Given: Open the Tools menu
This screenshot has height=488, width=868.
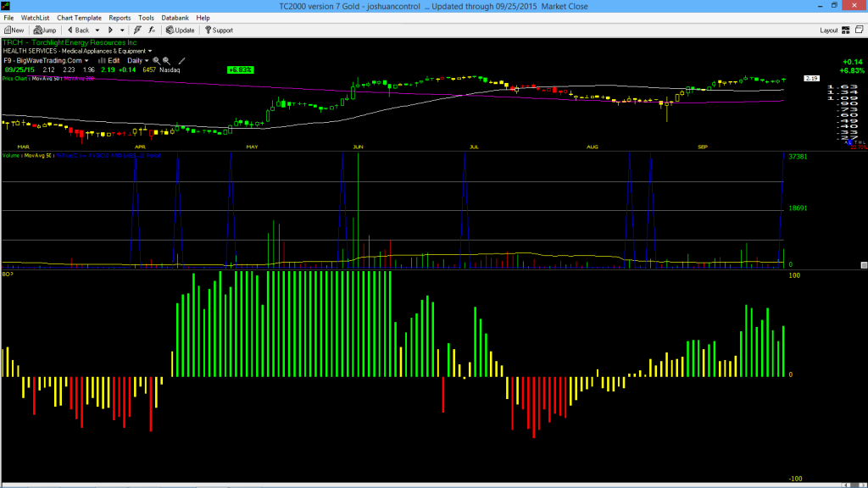Looking at the screenshot, I should [x=146, y=18].
